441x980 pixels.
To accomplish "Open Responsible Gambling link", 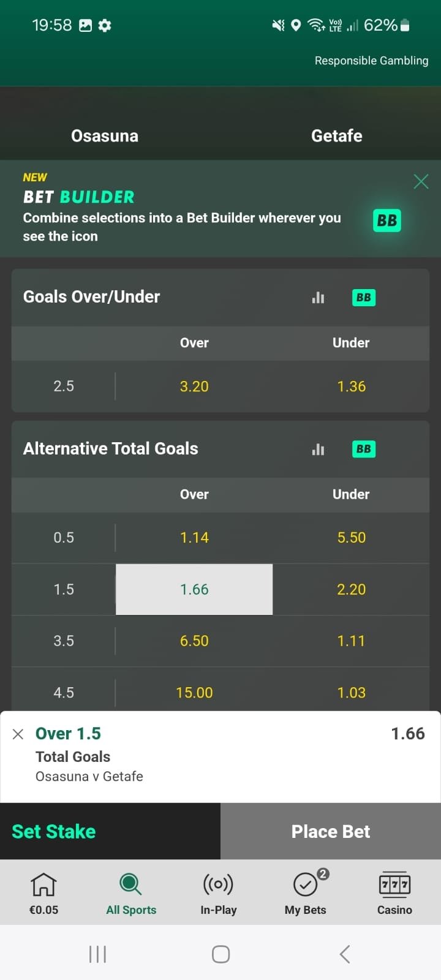I will (x=371, y=61).
